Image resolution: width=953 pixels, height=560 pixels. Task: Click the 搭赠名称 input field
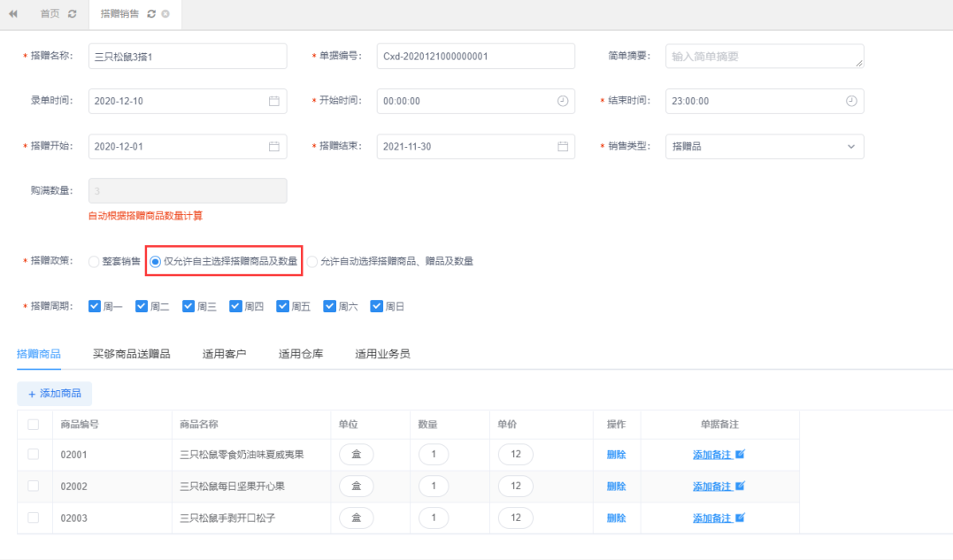(188, 56)
